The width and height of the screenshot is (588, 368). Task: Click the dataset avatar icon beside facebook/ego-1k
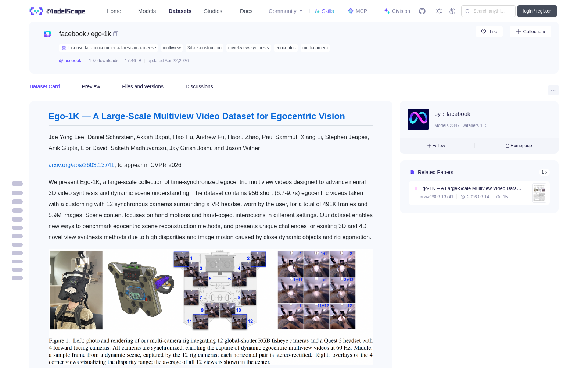click(x=47, y=34)
